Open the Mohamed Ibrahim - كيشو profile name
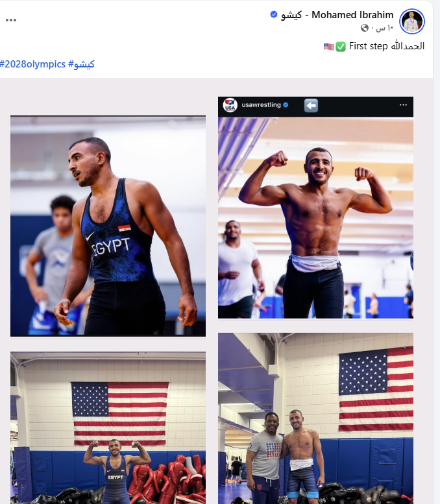Image resolution: width=440 pixels, height=504 pixels. [x=337, y=15]
